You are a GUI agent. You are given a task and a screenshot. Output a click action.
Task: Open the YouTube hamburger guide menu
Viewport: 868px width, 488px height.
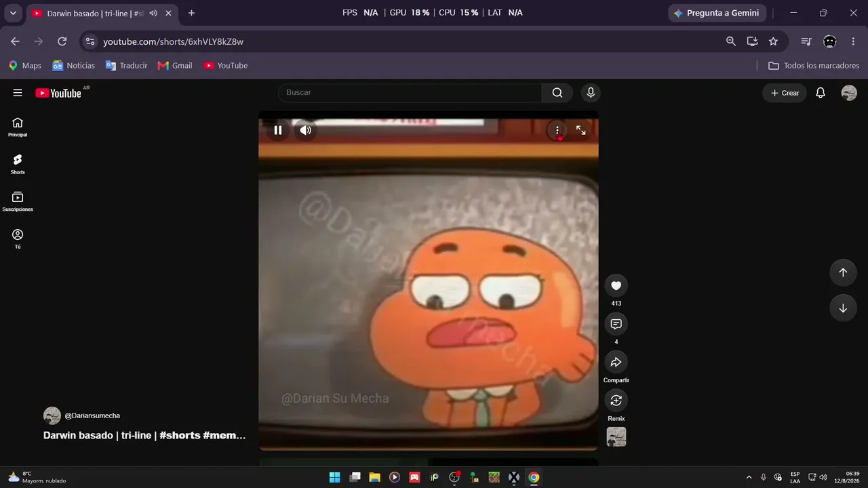[x=18, y=93]
